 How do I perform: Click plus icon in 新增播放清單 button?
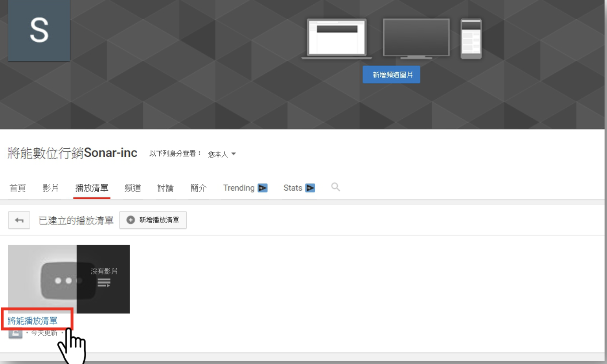pos(131,220)
